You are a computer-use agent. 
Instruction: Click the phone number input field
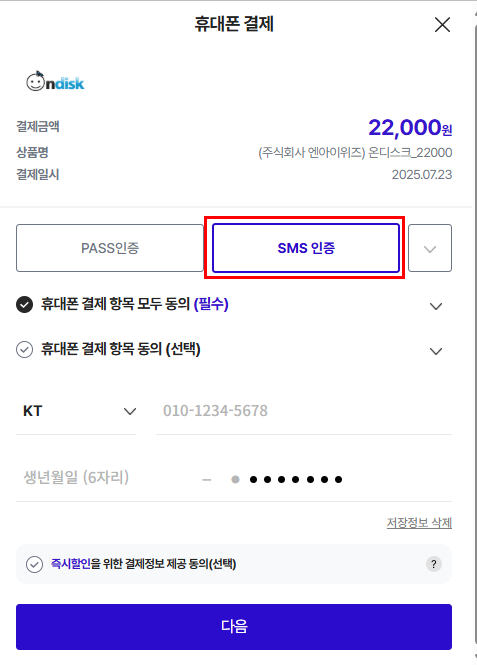pyautogui.click(x=304, y=411)
